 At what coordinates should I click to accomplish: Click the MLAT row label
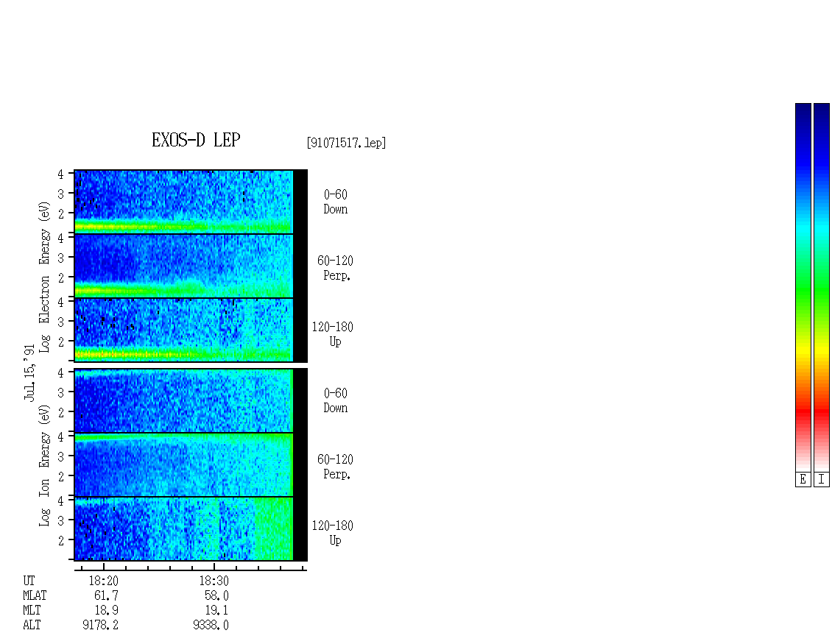(x=35, y=595)
